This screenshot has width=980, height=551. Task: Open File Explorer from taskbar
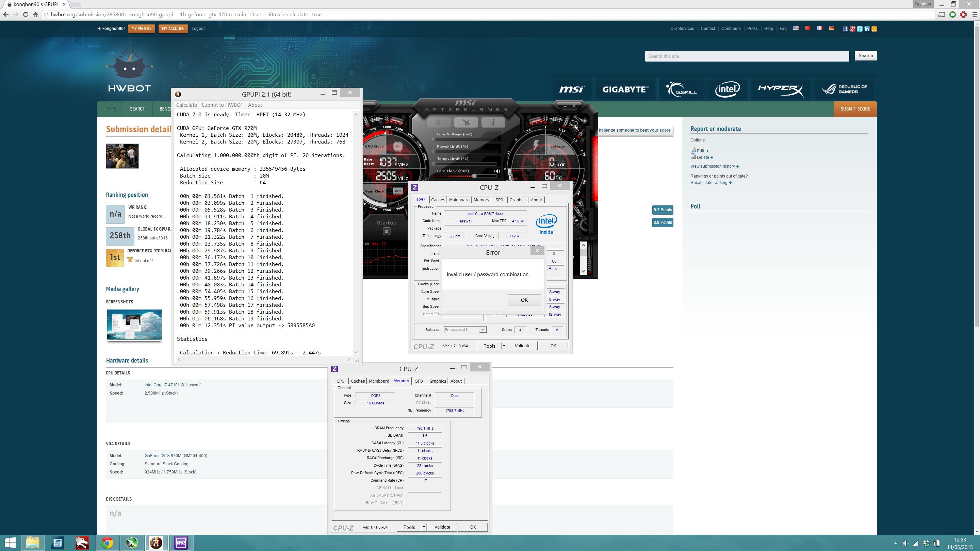pos(33,542)
